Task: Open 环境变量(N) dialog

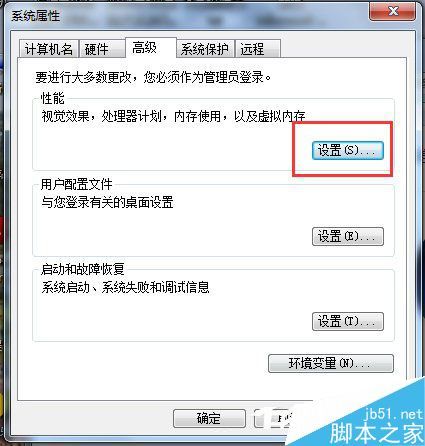Action: (x=331, y=363)
